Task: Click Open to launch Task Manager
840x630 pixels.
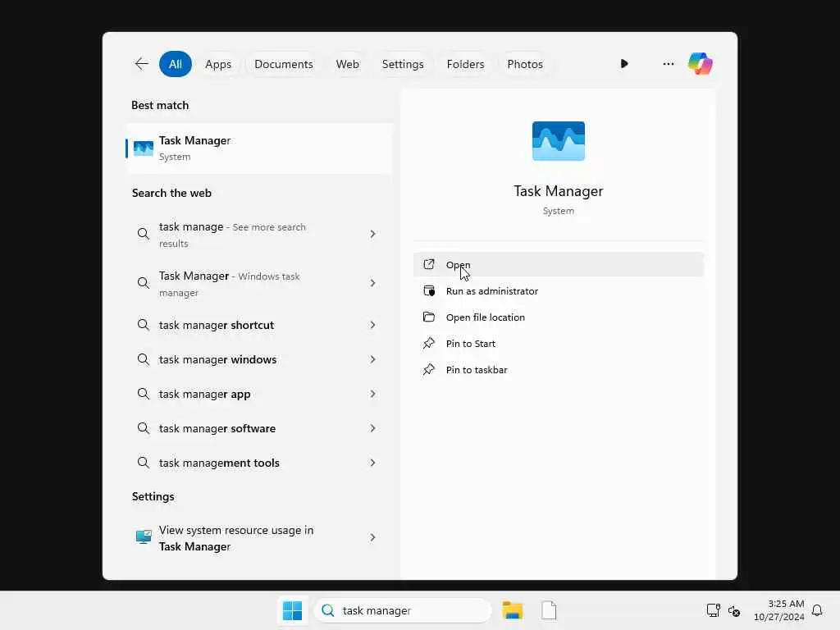Action: (x=558, y=264)
